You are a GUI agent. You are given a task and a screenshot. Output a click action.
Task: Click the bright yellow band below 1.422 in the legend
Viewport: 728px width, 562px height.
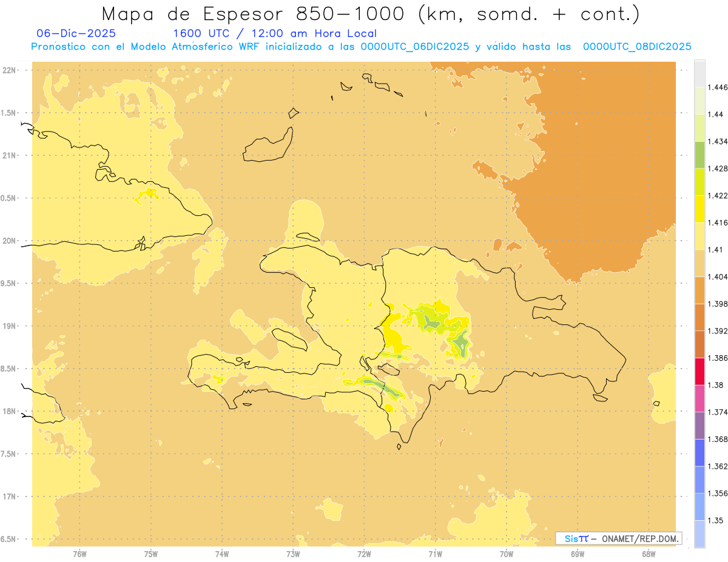[x=699, y=209]
